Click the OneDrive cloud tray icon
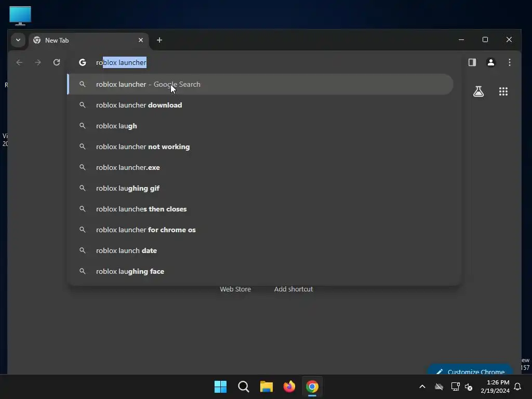This screenshot has width=532, height=399. pos(439,387)
